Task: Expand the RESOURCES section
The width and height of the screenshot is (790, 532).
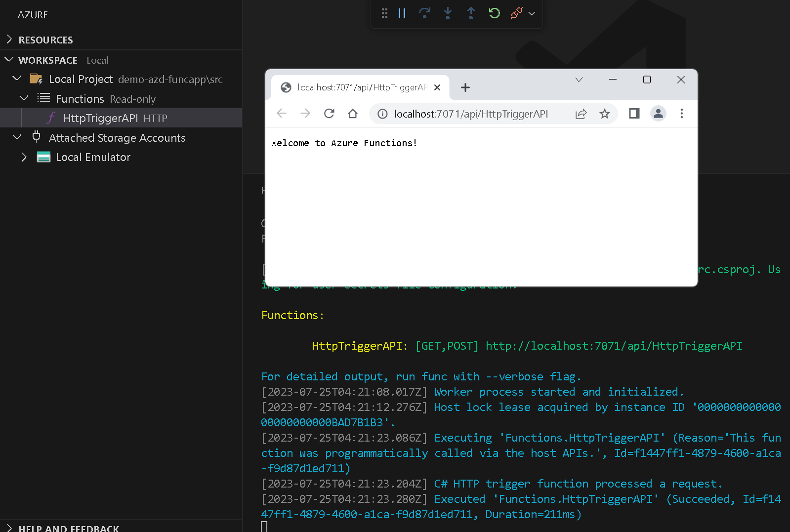Action: click(x=9, y=39)
